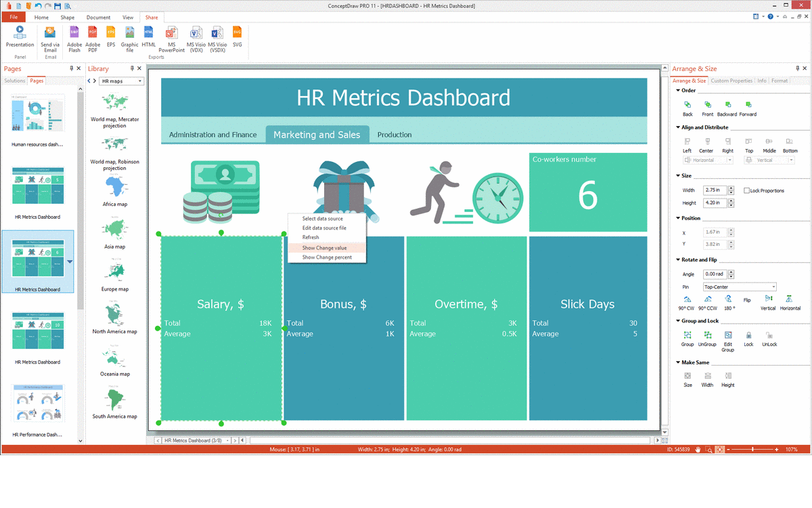Rotate shape 90° CCW
Image resolution: width=812 pixels, height=508 pixels.
(707, 302)
